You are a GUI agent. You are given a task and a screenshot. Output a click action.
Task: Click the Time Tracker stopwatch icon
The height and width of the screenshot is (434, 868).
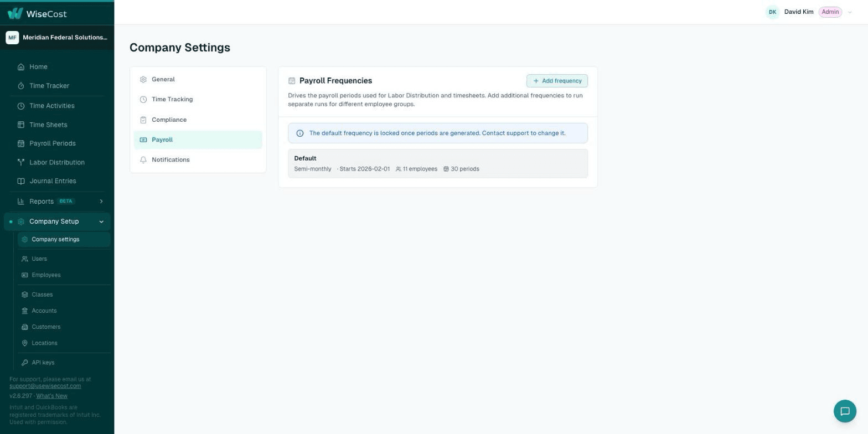(21, 86)
